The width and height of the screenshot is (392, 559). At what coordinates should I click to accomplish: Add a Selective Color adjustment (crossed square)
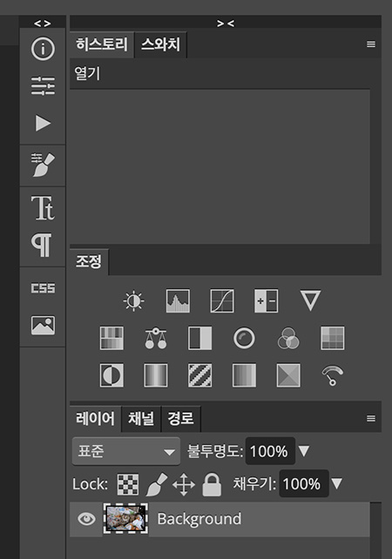pyautogui.click(x=288, y=375)
